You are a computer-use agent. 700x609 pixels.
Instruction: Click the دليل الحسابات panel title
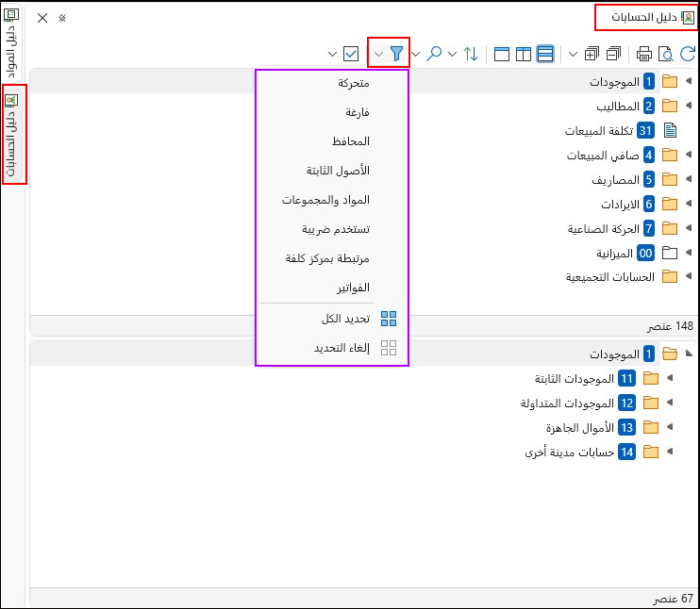(x=644, y=17)
